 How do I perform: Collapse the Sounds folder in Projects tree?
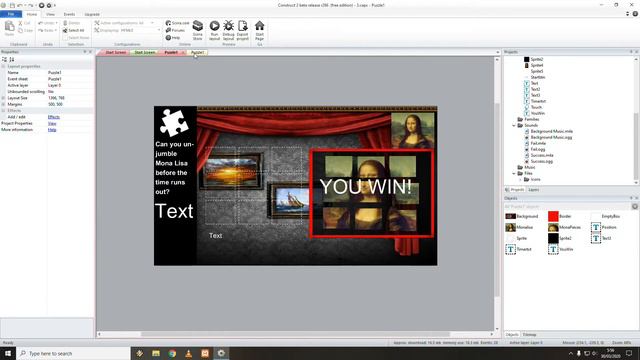coord(514,125)
